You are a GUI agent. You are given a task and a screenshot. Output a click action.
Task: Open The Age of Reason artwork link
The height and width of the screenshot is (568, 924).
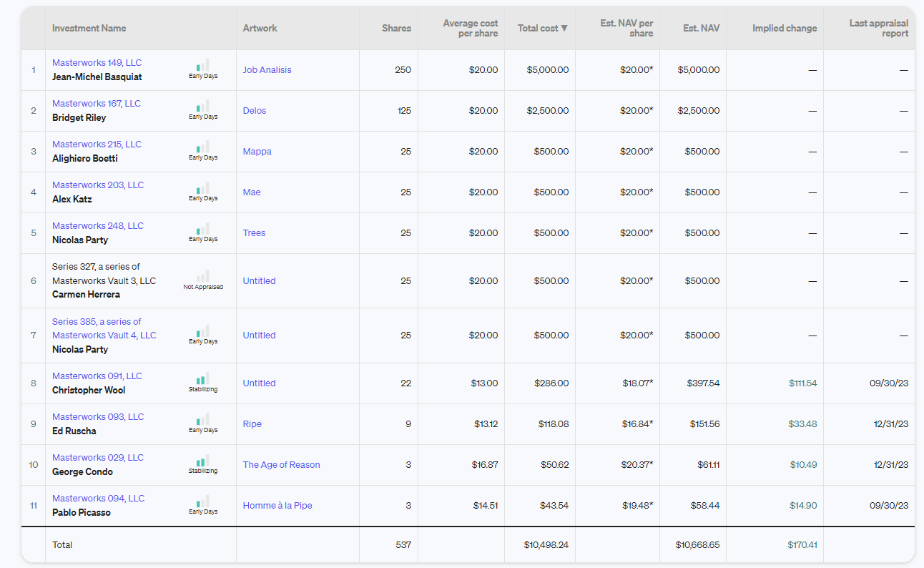(282, 464)
